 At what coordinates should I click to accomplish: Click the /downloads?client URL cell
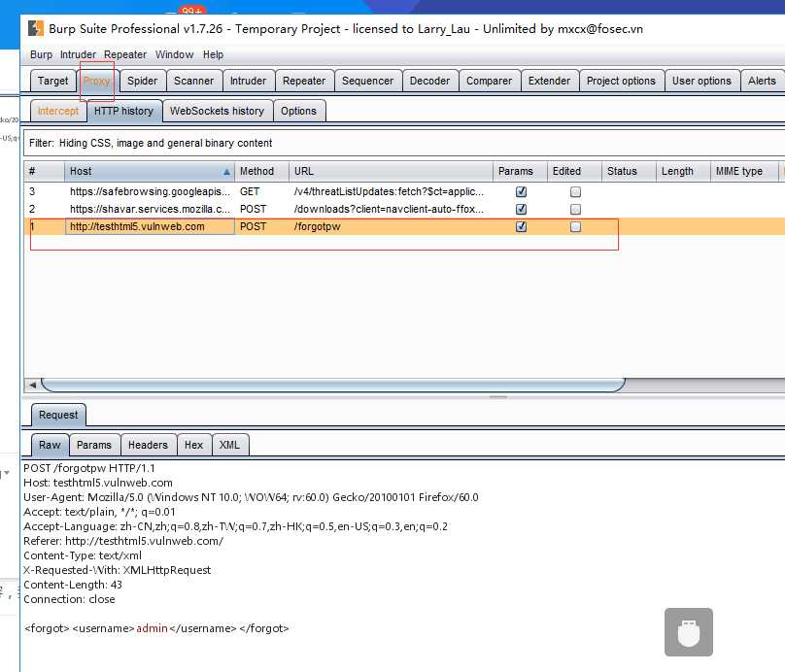389,209
